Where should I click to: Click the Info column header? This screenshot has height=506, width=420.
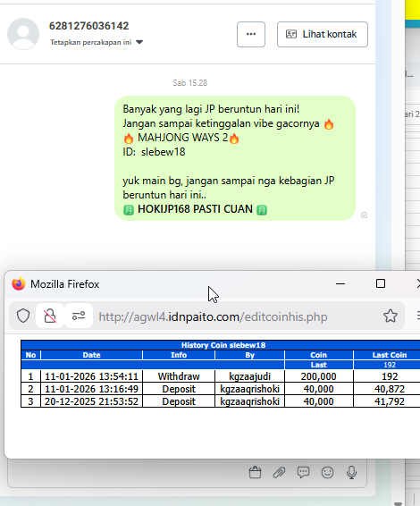tap(179, 355)
